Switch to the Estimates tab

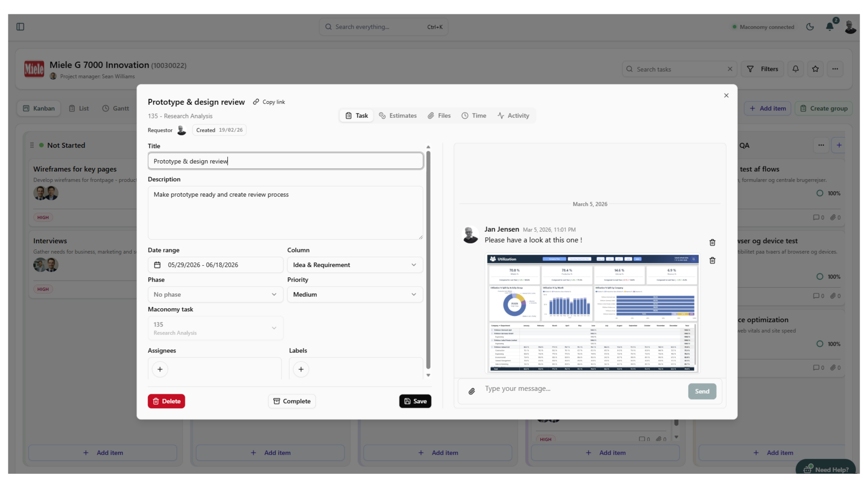(x=398, y=116)
